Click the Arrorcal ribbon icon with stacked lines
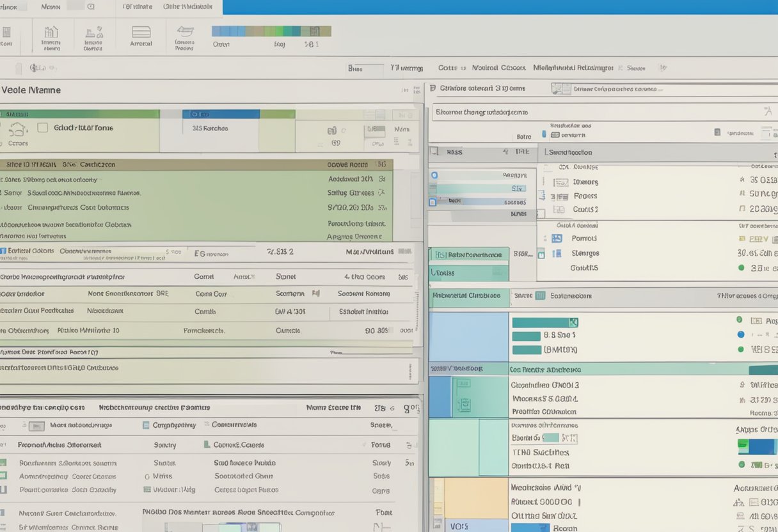 coord(141,32)
